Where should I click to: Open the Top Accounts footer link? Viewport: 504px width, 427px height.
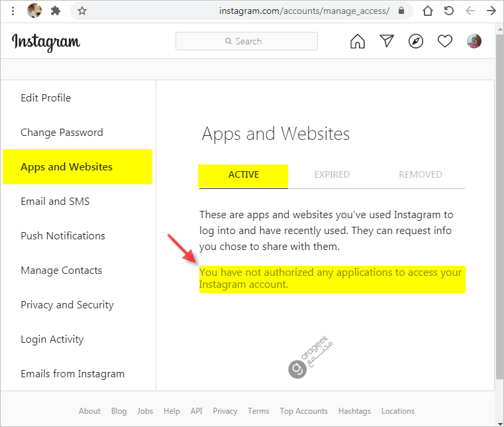click(x=303, y=411)
